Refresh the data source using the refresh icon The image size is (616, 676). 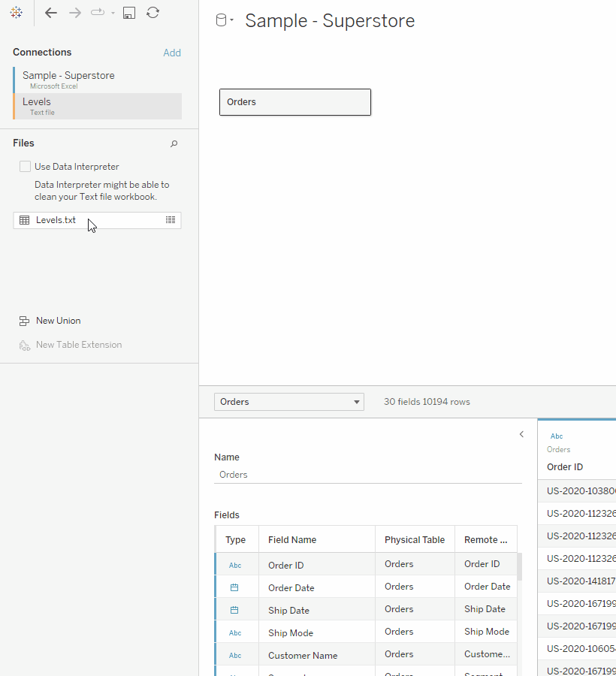[x=152, y=12]
